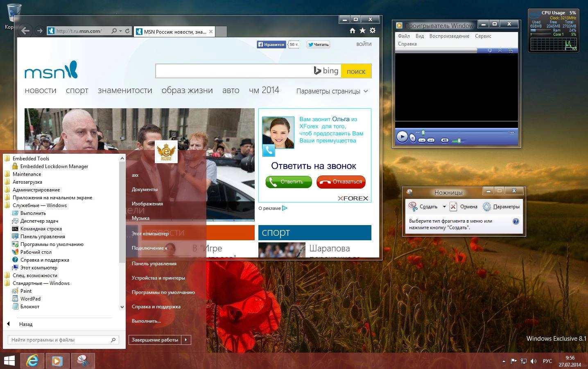
Task: Open the Media Player quick access panel icon
Action: click(x=490, y=51)
